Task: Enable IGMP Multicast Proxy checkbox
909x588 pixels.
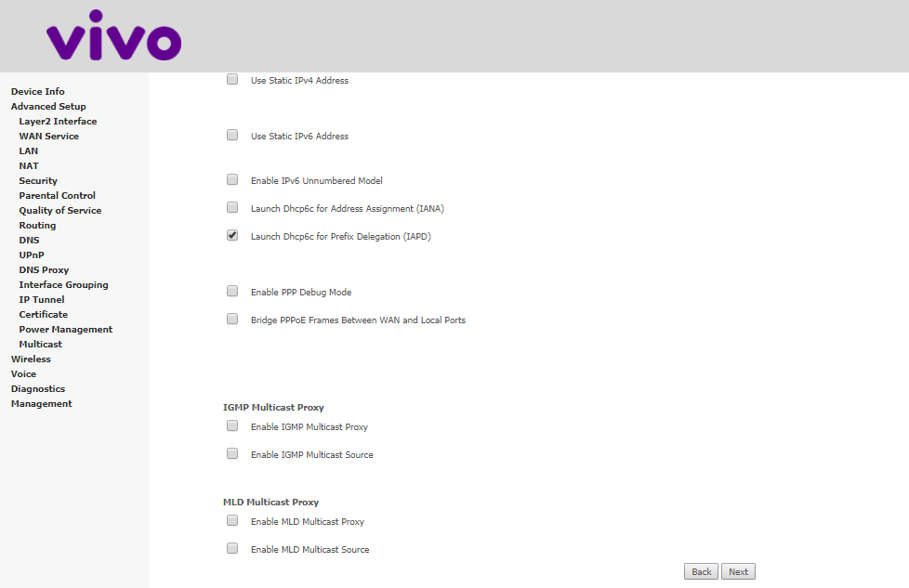Action: pyautogui.click(x=232, y=425)
